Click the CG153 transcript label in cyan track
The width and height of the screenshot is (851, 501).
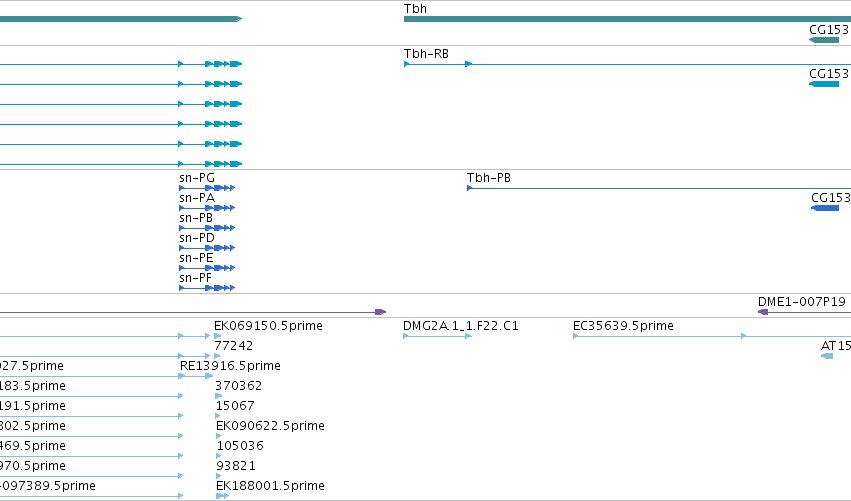(829, 74)
